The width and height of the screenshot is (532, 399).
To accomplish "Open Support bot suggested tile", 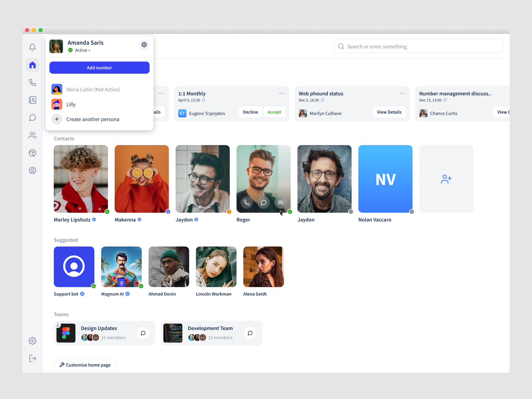I will click(x=74, y=267).
